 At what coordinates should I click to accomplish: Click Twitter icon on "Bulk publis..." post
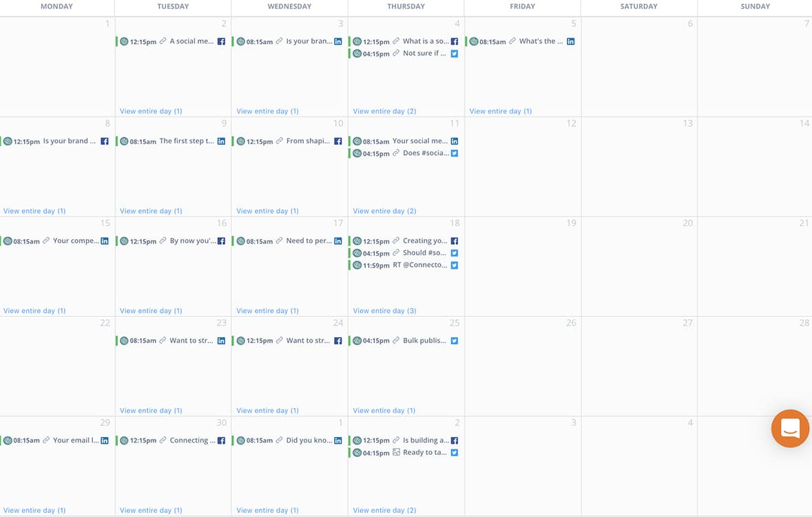point(454,341)
